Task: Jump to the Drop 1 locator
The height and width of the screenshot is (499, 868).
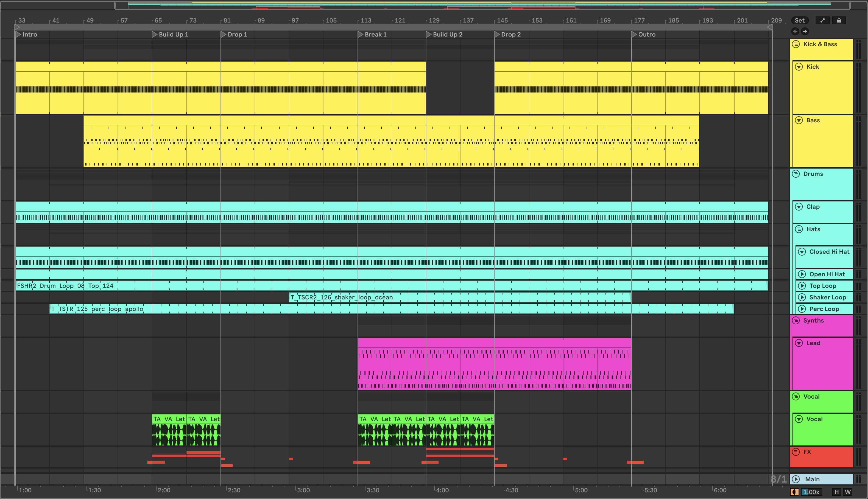Action: click(x=224, y=34)
